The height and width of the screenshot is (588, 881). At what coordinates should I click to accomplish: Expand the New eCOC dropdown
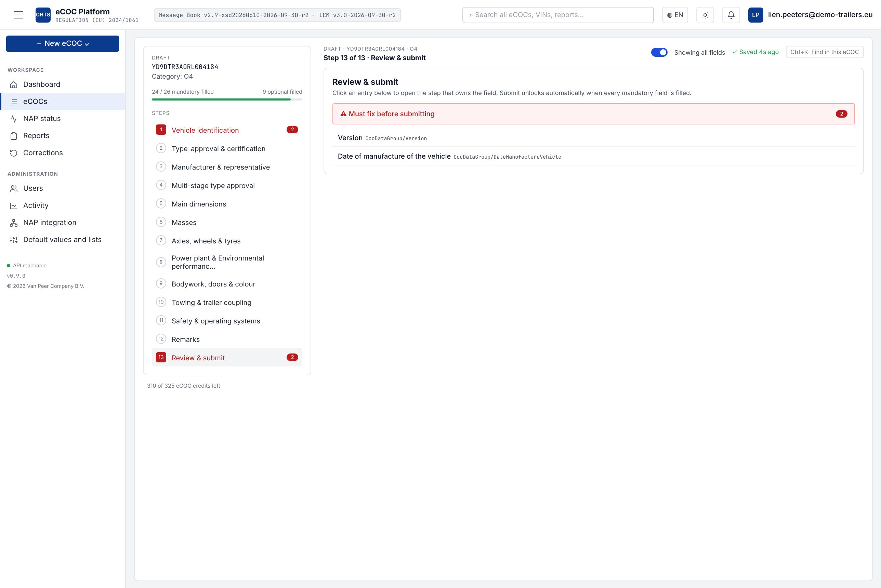[x=63, y=44]
